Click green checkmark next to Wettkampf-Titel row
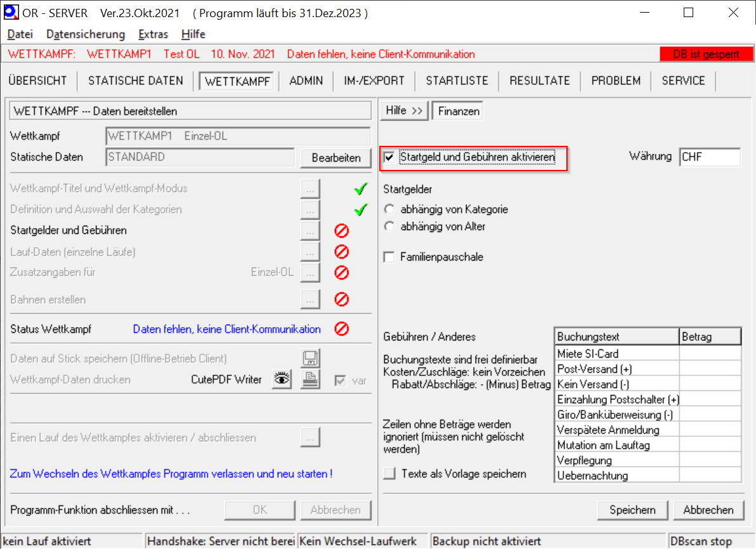Viewport: 756px width, 549px height. click(361, 189)
